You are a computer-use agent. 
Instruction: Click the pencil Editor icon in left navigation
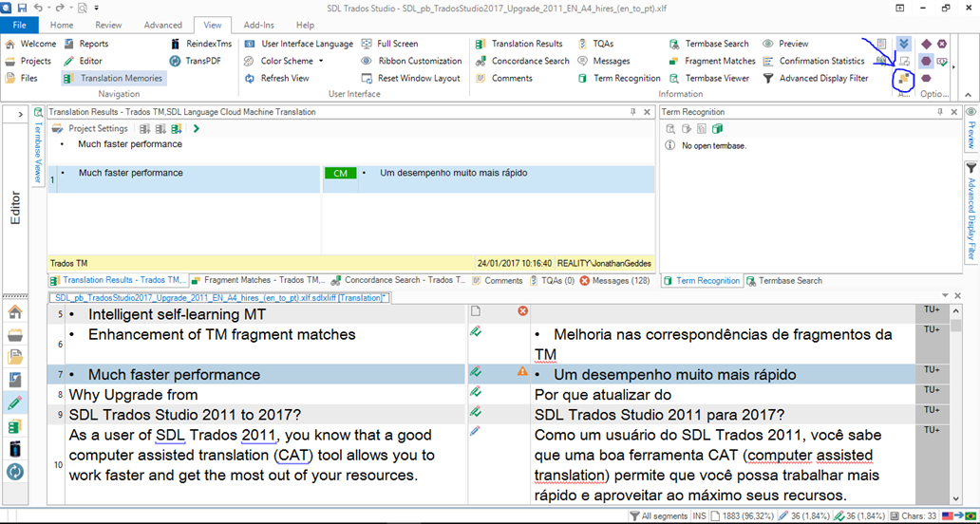point(15,402)
